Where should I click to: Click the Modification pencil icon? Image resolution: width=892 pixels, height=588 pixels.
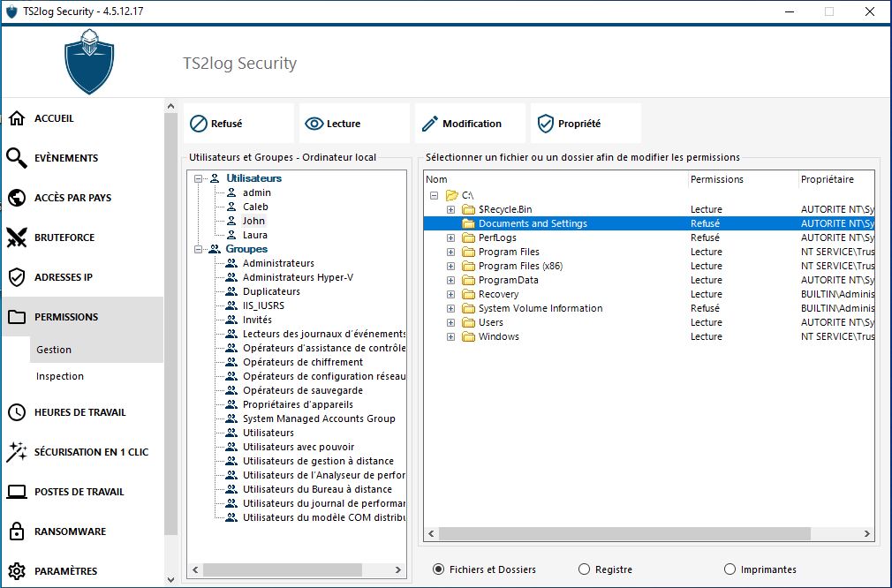(430, 124)
